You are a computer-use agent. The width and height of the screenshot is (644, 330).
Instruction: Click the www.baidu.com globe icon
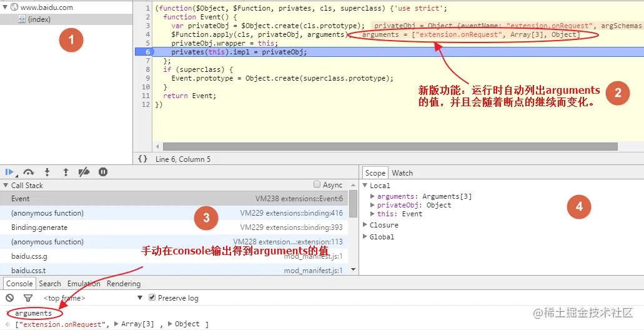[x=14, y=7]
